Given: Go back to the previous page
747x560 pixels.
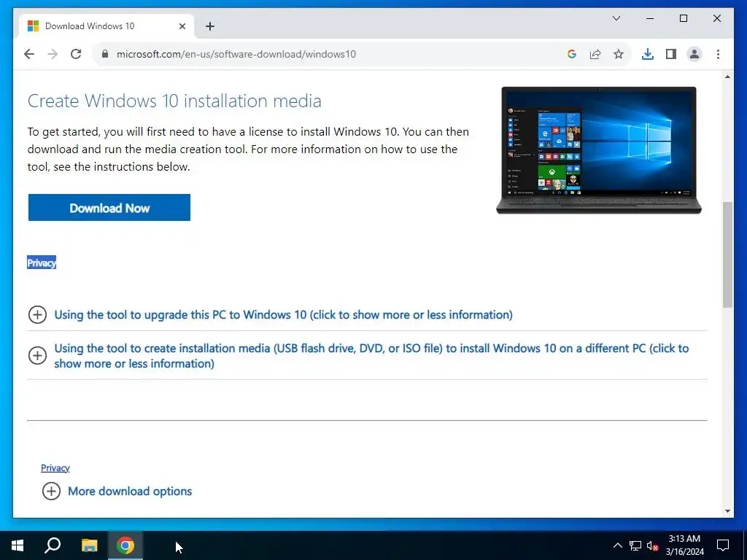Looking at the screenshot, I should 29,54.
